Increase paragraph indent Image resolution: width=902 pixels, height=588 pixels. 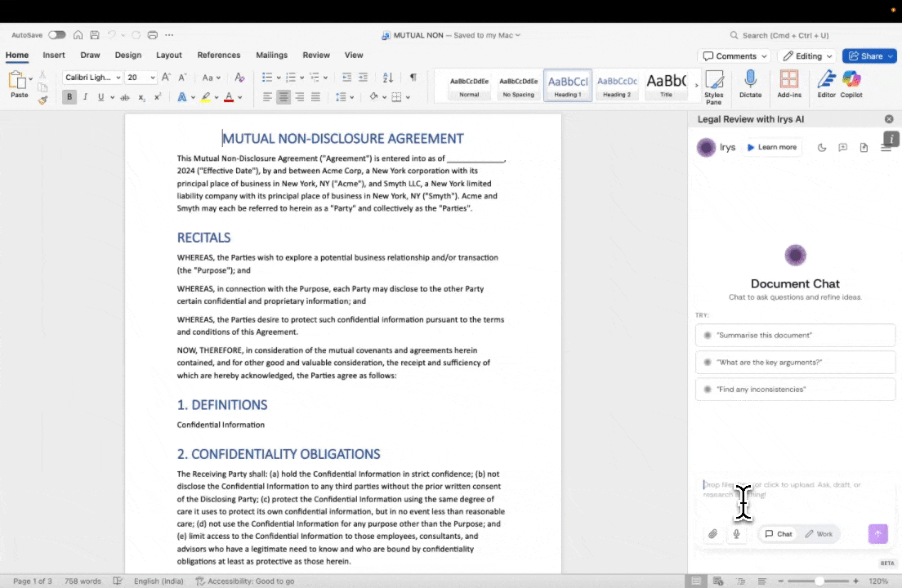tap(363, 77)
